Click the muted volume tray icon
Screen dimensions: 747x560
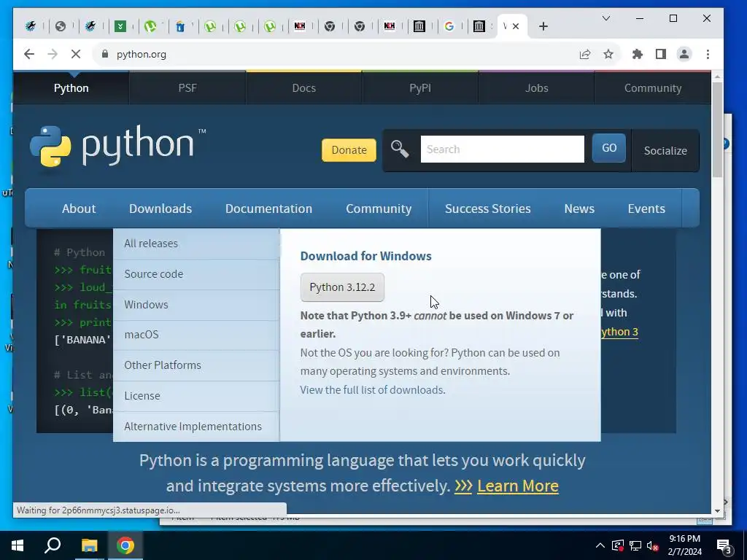[653, 545]
